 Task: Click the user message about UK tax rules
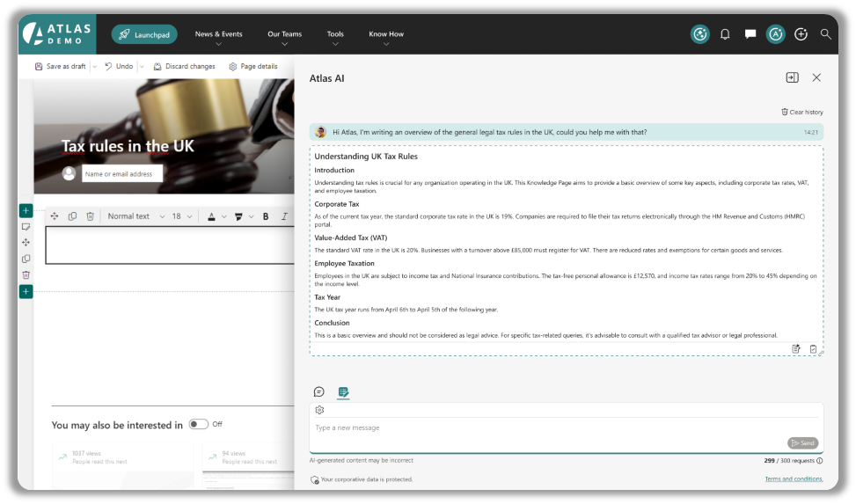(566, 132)
